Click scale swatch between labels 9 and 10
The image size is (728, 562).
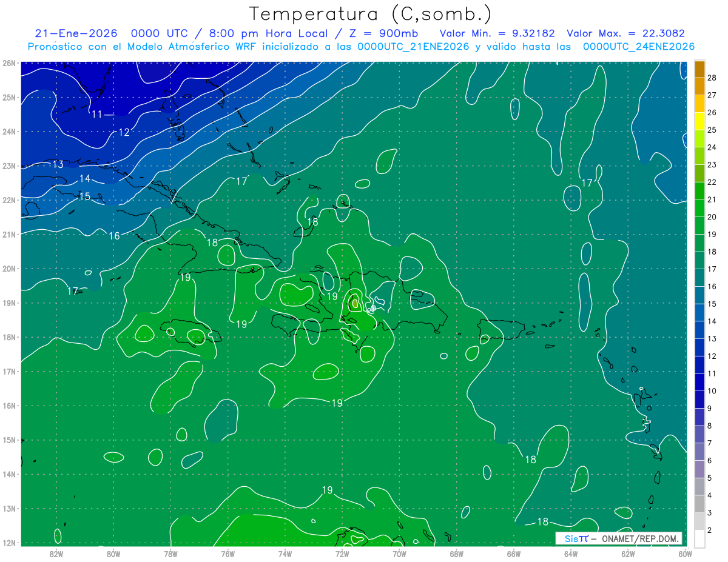tap(699, 400)
